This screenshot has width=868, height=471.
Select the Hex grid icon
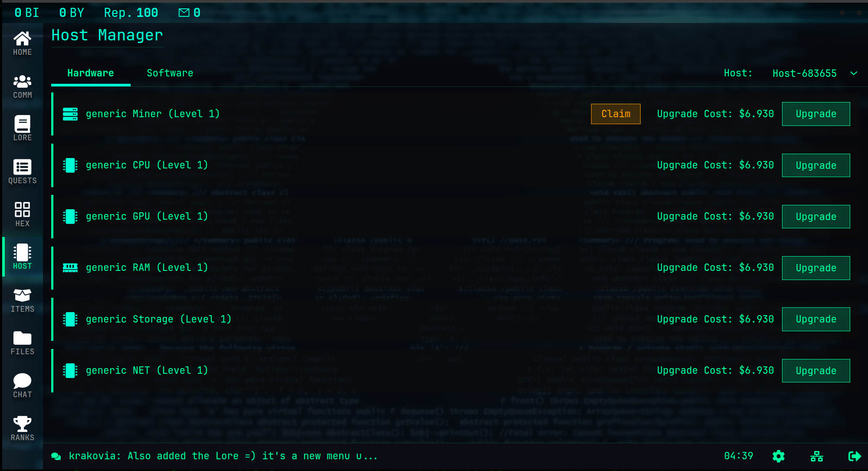click(22, 214)
